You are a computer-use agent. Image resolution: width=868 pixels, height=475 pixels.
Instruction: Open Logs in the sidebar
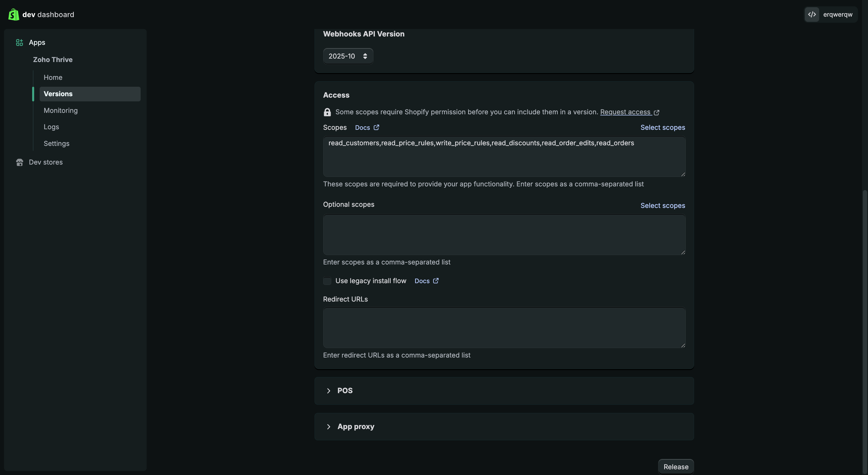[51, 127]
